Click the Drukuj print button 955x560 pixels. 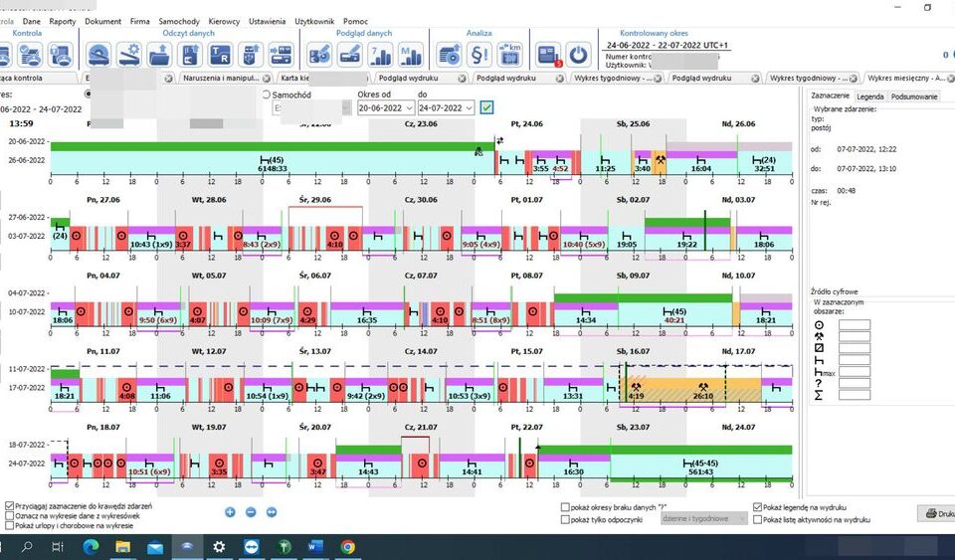937,514
